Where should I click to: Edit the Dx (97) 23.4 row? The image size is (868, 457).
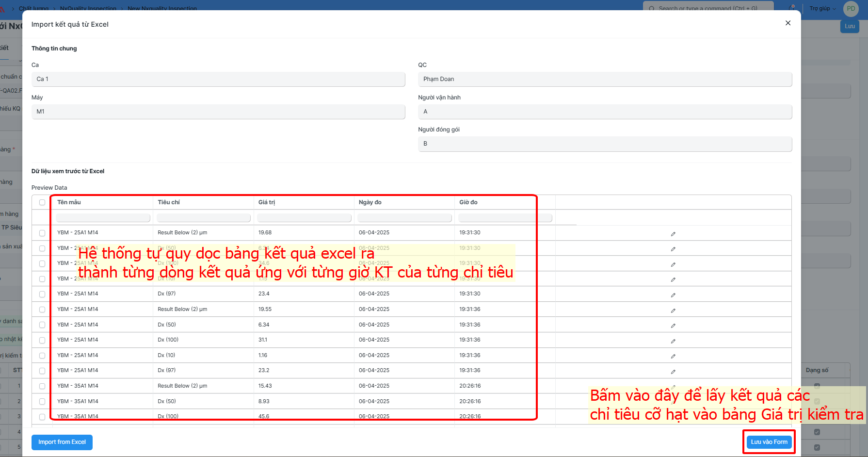click(673, 295)
